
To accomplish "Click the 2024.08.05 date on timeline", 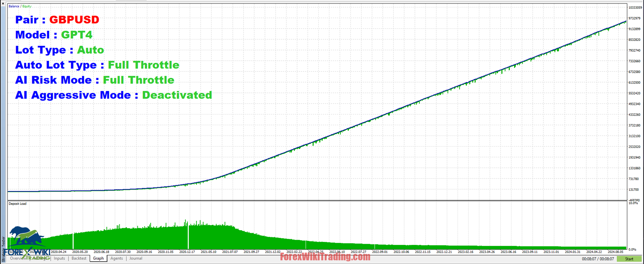I will tap(615, 252).
